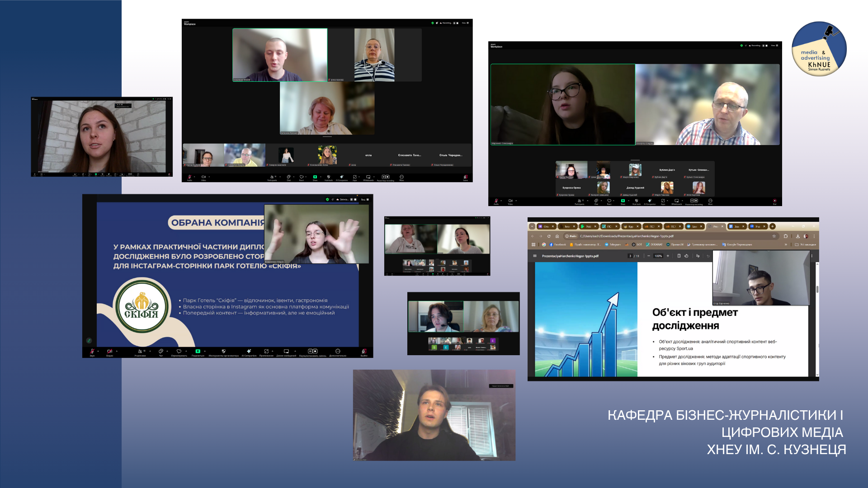Open Chrome tab search dropdown arrow
The image size is (868, 488).
532,226
